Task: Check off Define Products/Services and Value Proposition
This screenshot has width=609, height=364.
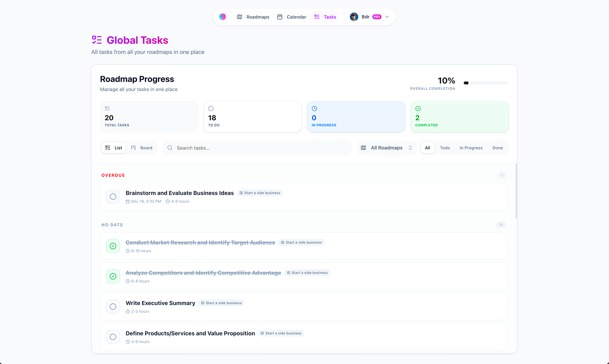Action: [x=113, y=337]
